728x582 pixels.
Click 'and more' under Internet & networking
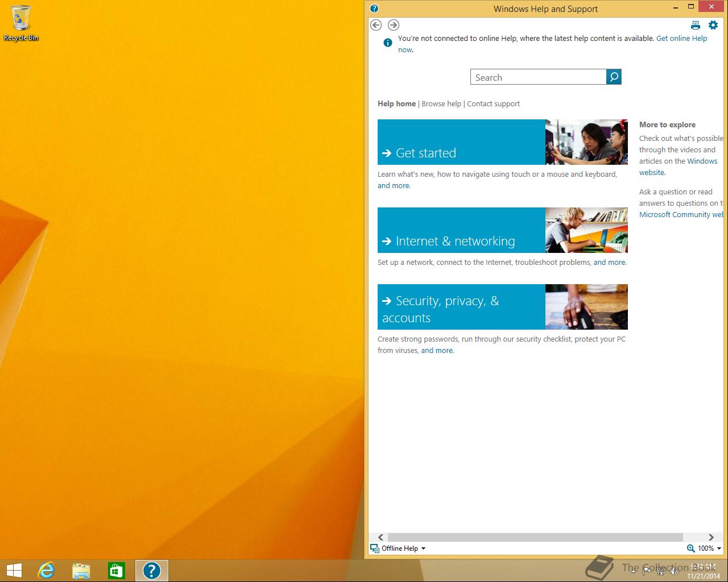coord(609,262)
